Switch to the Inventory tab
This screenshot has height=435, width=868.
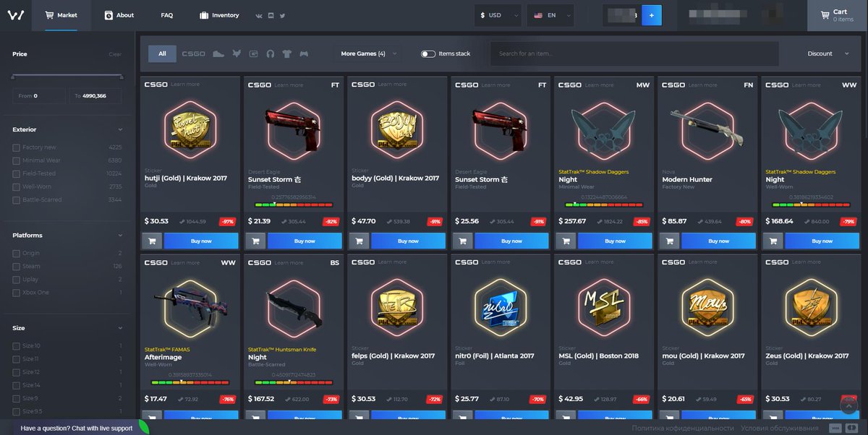pos(218,14)
